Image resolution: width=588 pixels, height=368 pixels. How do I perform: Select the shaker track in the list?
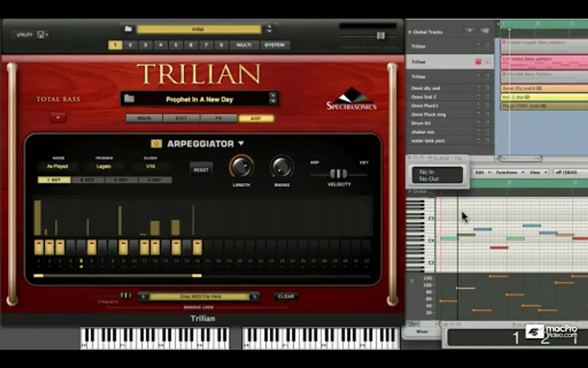click(x=449, y=132)
